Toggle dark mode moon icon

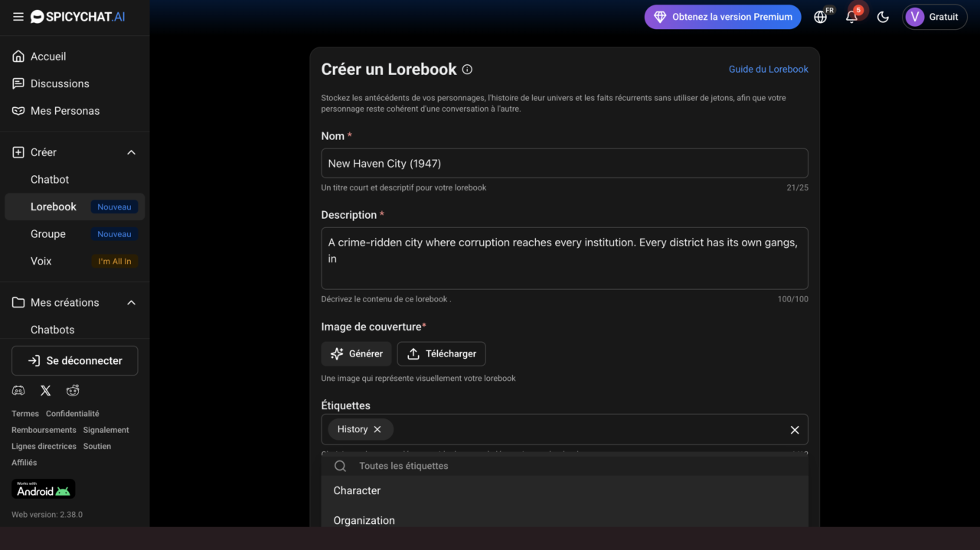tap(883, 17)
